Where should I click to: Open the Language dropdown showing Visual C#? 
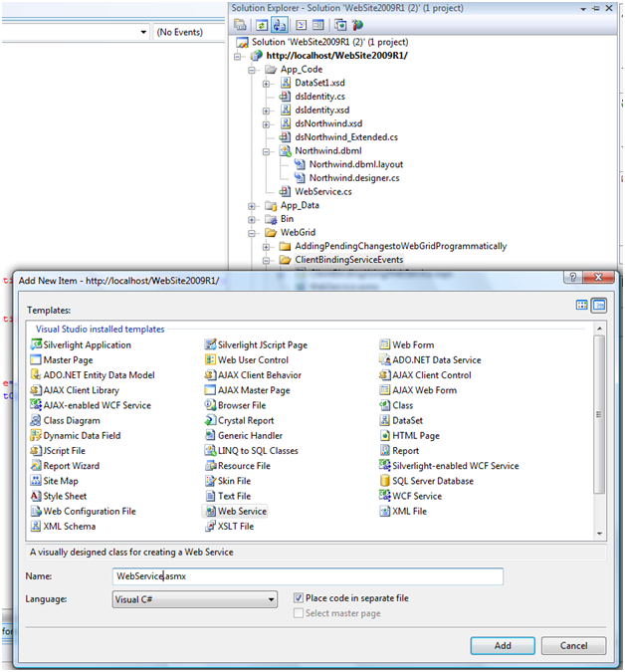pyautogui.click(x=195, y=599)
